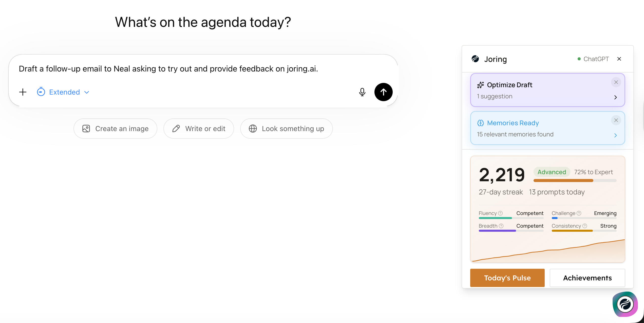This screenshot has height=323, width=644.
Task: Switch to the Achievements tab
Action: pos(587,278)
